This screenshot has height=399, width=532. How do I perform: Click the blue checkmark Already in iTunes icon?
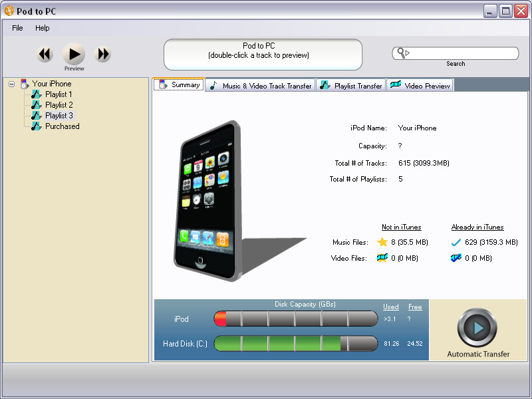click(456, 242)
